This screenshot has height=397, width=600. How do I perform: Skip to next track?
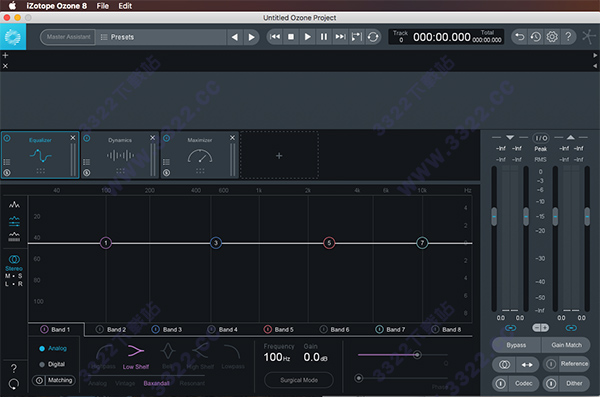pyautogui.click(x=340, y=37)
